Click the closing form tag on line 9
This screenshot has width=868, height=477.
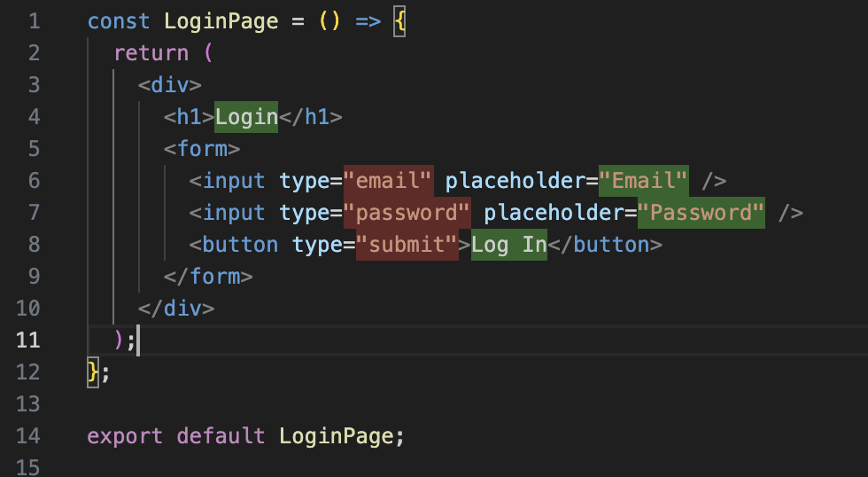[209, 277]
